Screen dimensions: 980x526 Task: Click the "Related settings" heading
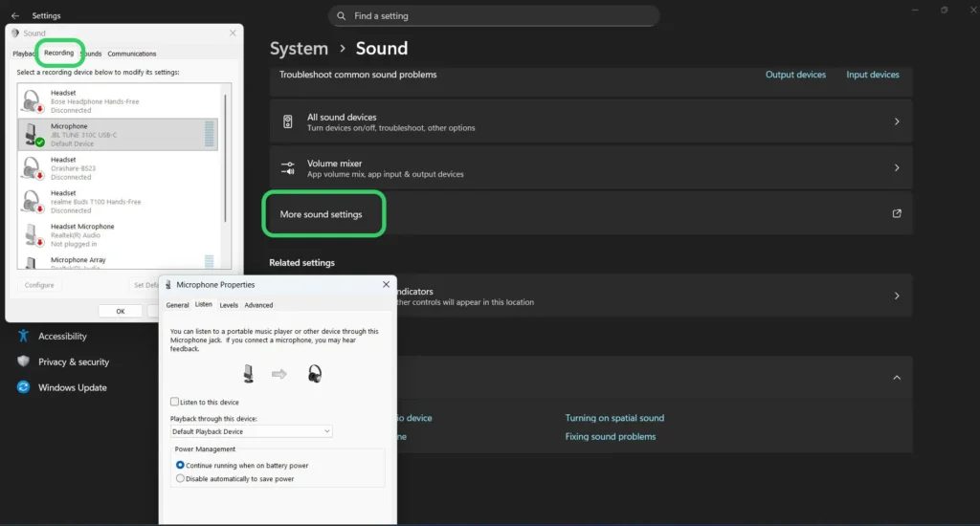[x=301, y=262]
